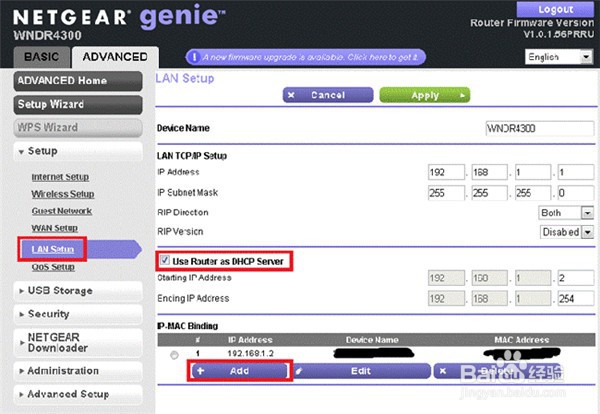Edit Starting IP Address last octet

pos(576,278)
